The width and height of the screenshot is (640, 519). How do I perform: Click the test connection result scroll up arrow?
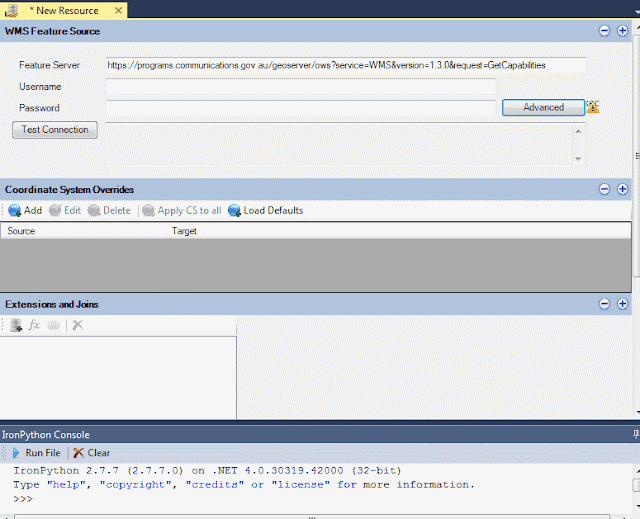578,131
